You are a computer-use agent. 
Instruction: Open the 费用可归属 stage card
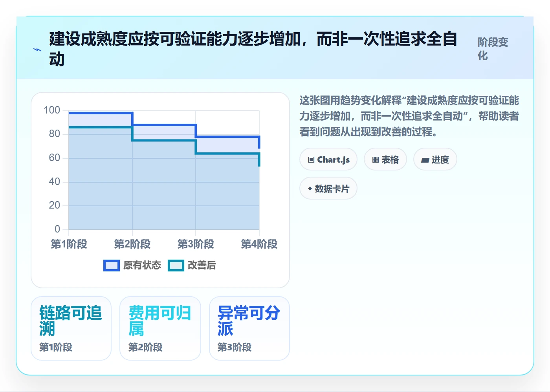(160, 328)
